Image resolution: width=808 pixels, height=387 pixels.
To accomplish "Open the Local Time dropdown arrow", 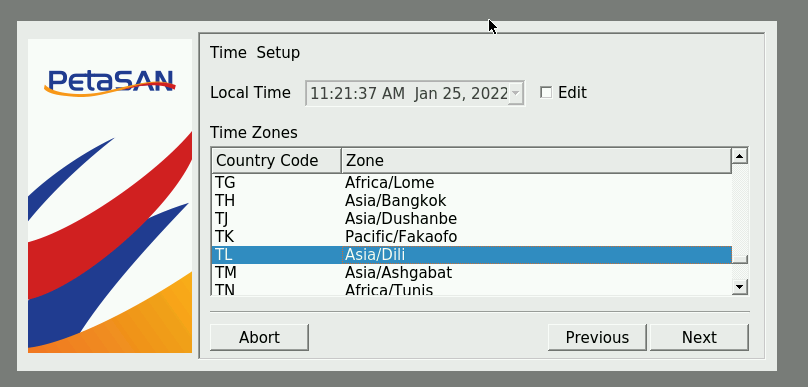I will pyautogui.click(x=516, y=94).
